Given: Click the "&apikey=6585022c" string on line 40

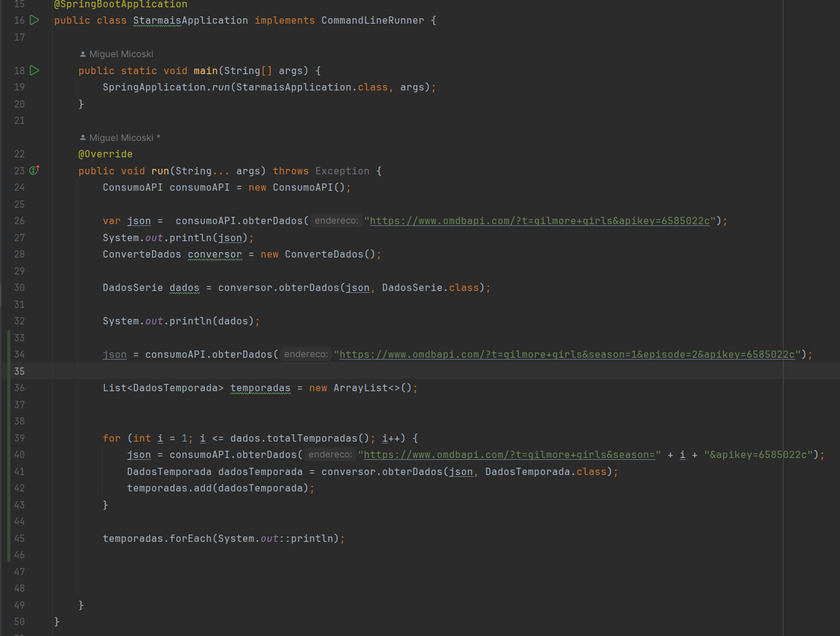Looking at the screenshot, I should tap(759, 455).
